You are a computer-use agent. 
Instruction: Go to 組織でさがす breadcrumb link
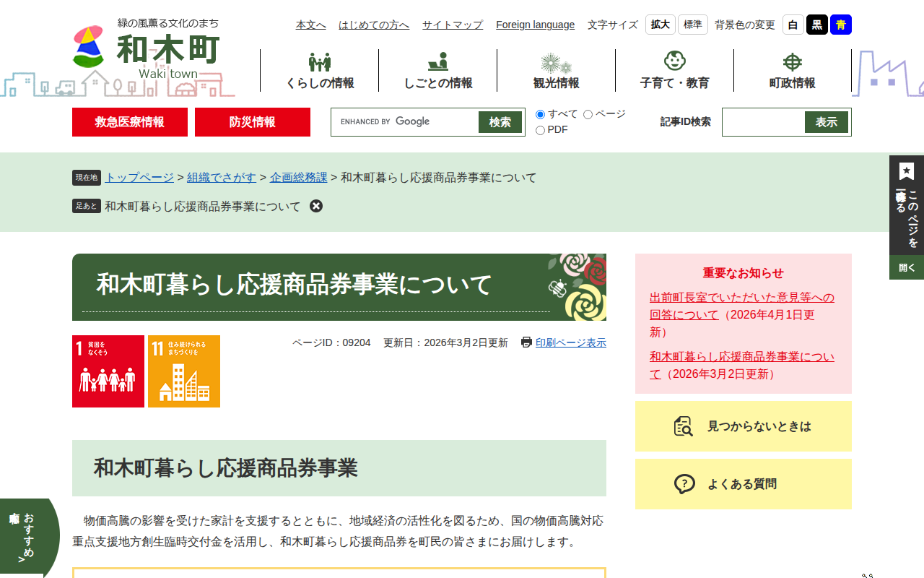click(x=222, y=177)
